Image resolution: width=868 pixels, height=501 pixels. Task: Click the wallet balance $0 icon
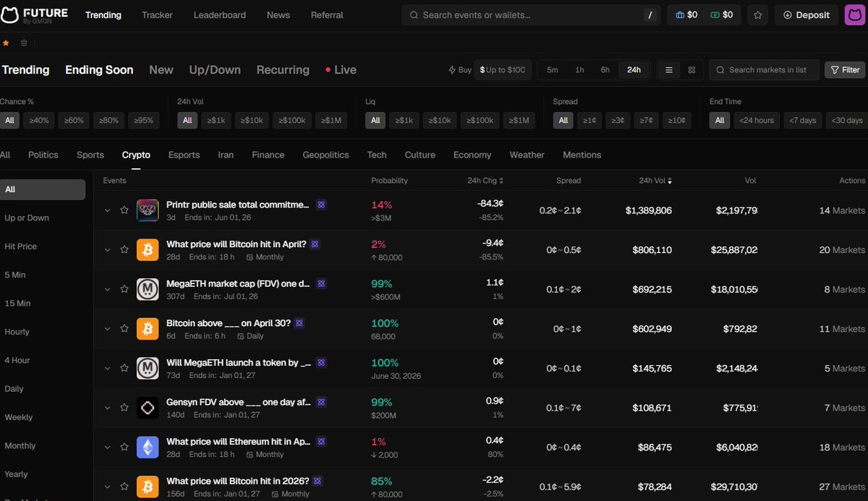686,14
